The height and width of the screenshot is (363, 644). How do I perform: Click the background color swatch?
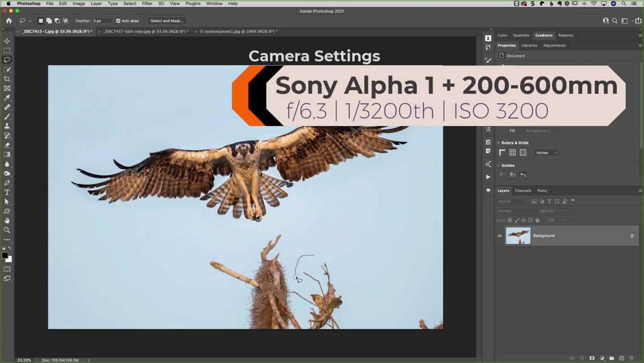[x=9, y=259]
